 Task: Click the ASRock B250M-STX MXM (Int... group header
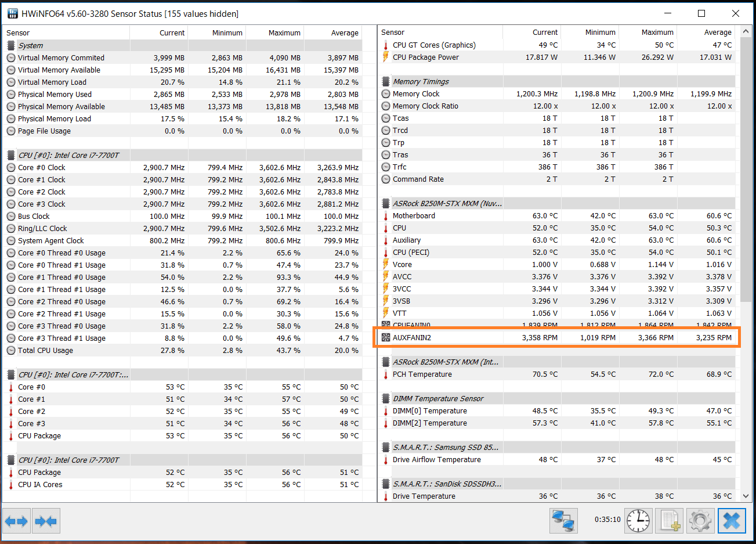[558, 362]
